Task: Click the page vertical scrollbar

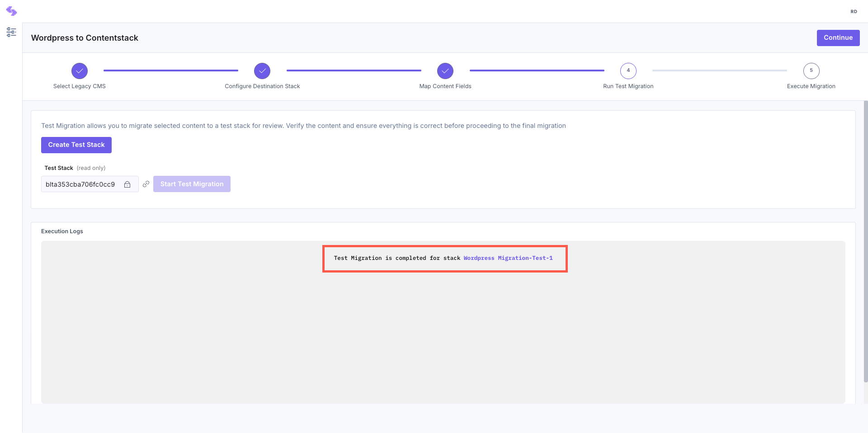Action: click(865, 241)
